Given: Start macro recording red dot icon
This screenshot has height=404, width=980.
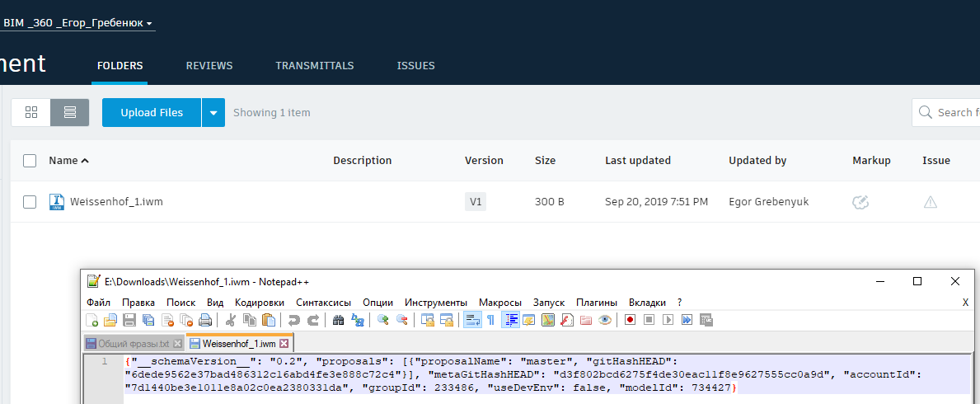Looking at the screenshot, I should point(630,320).
